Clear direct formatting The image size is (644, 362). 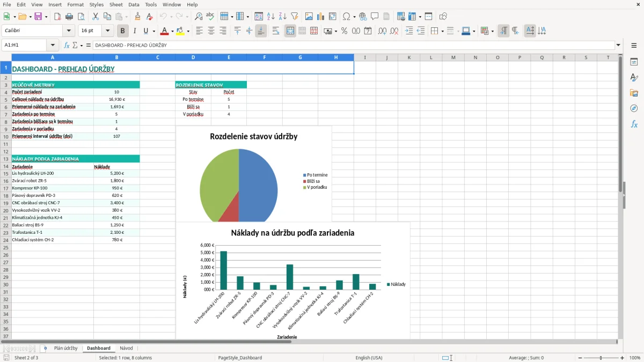point(150,17)
